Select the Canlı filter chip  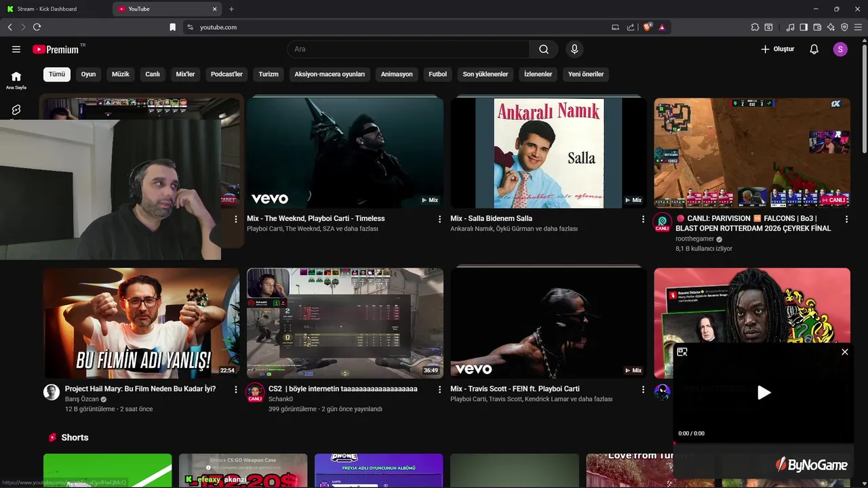tap(153, 74)
